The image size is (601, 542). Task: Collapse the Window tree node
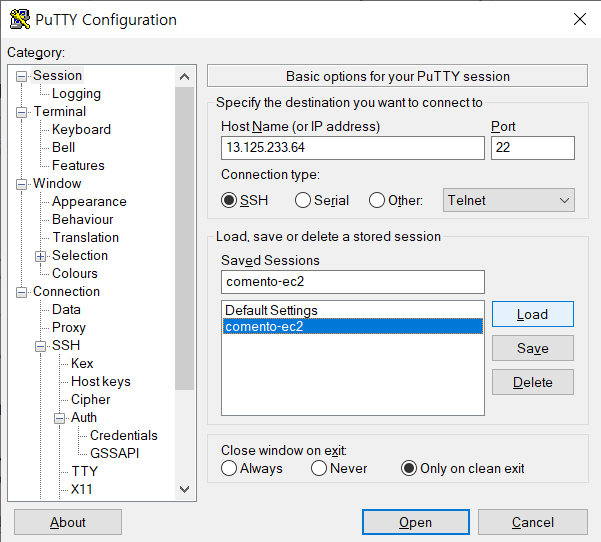pyautogui.click(x=21, y=184)
